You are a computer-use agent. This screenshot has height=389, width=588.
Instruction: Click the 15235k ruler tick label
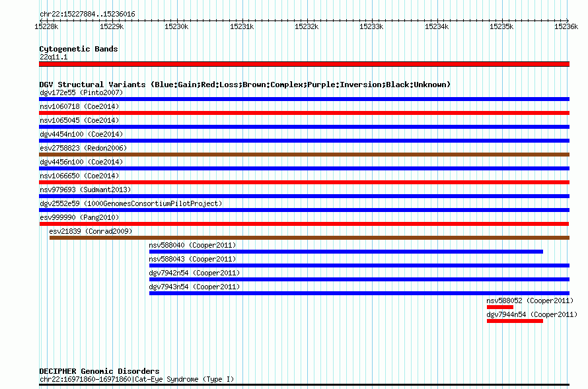pyautogui.click(x=501, y=26)
